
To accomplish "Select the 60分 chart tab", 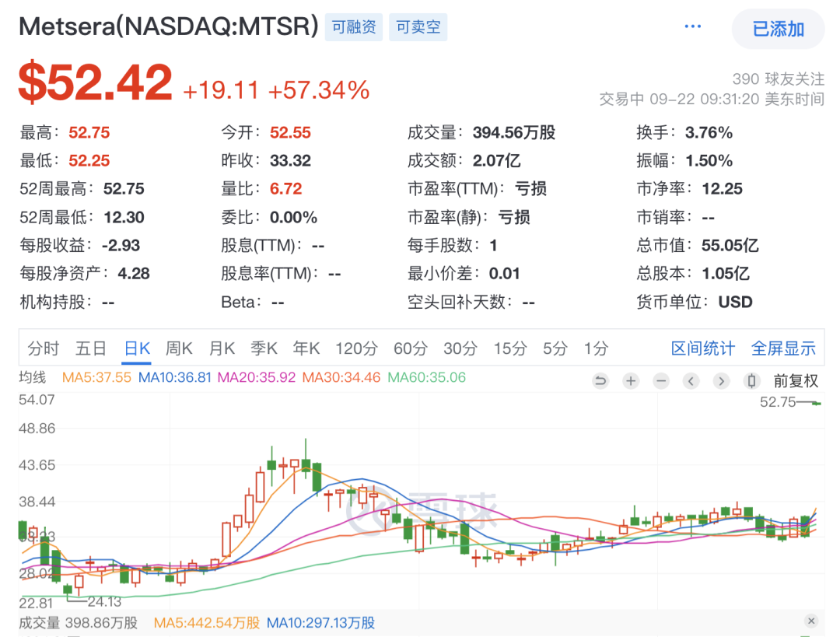I will tap(411, 348).
